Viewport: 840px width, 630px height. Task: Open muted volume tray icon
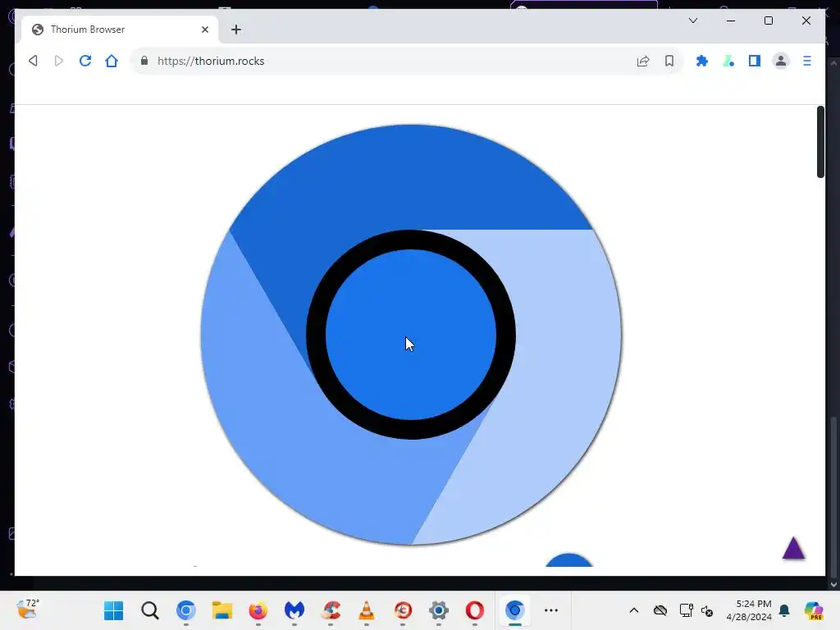706,610
